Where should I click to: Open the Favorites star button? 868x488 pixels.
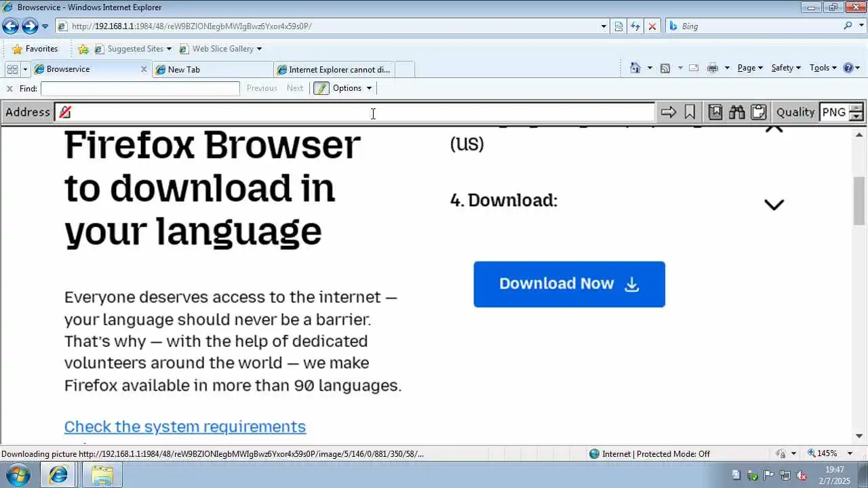35,49
